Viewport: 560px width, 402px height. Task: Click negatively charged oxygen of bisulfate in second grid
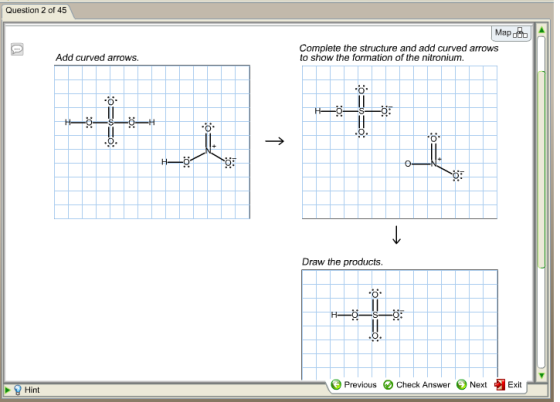[385, 111]
